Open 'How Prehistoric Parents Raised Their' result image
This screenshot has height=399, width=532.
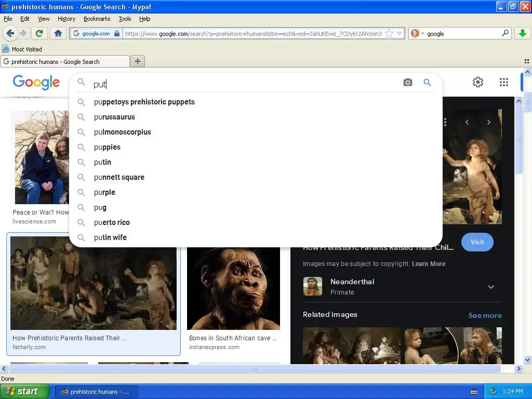click(94, 283)
